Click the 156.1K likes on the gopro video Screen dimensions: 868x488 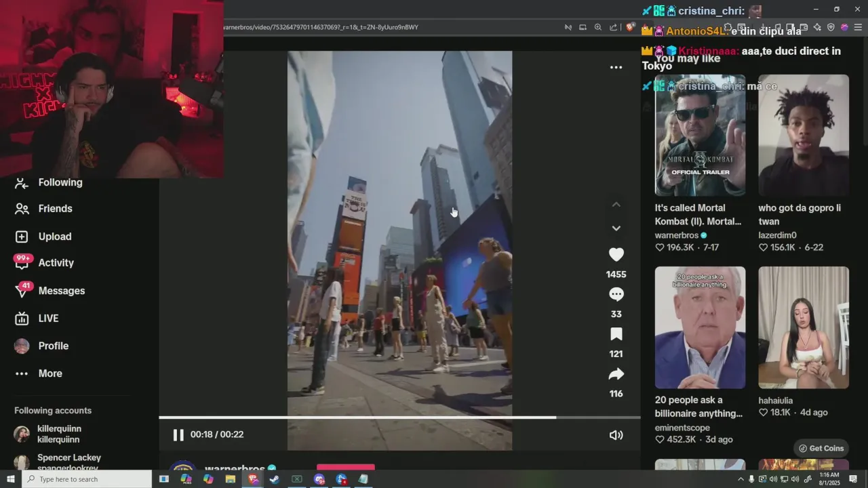tap(783, 247)
